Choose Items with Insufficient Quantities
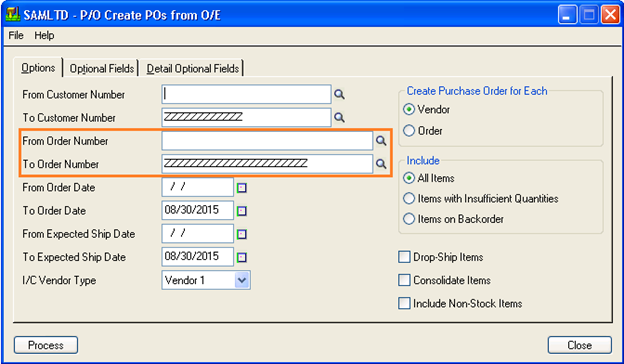 point(409,198)
